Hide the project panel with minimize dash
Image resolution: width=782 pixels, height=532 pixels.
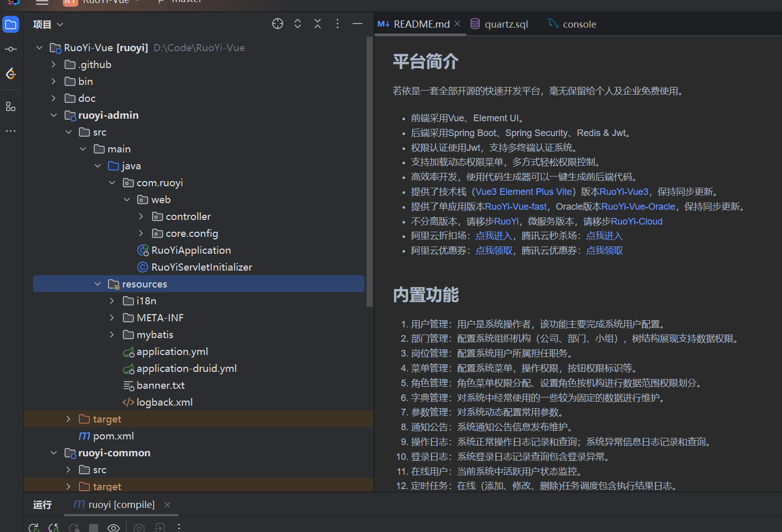[358, 24]
